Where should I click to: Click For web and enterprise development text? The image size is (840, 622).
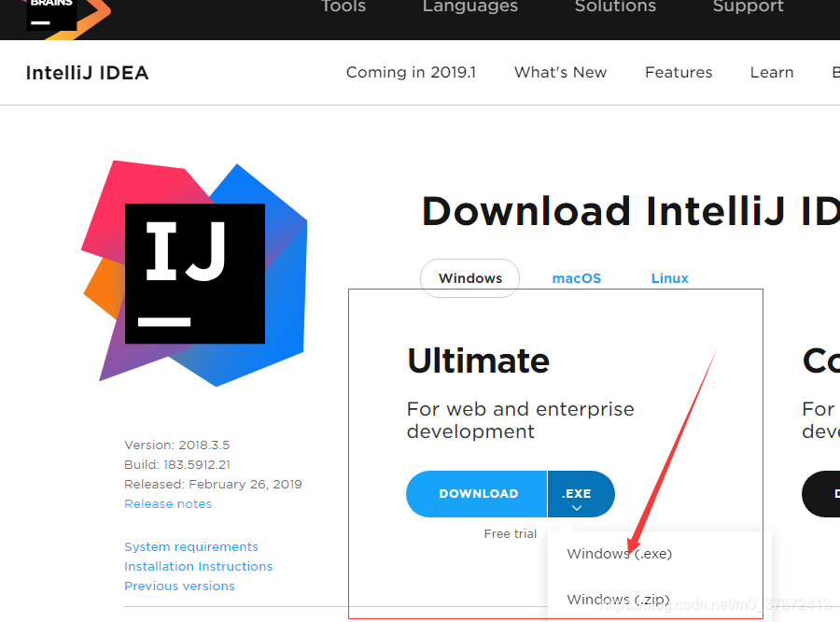tap(521, 420)
